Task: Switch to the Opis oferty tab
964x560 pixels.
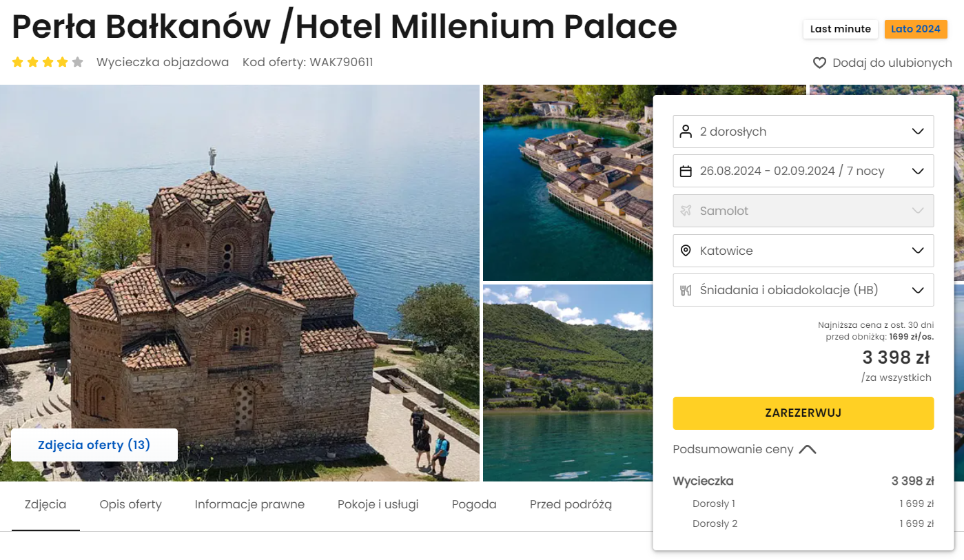Action: 130,504
